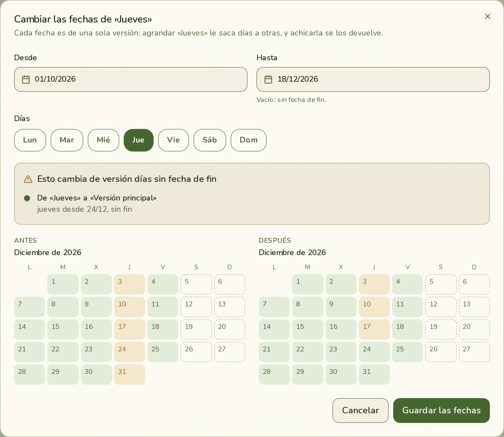
Task: Click the calendar icon in Hasta field
Action: (268, 79)
